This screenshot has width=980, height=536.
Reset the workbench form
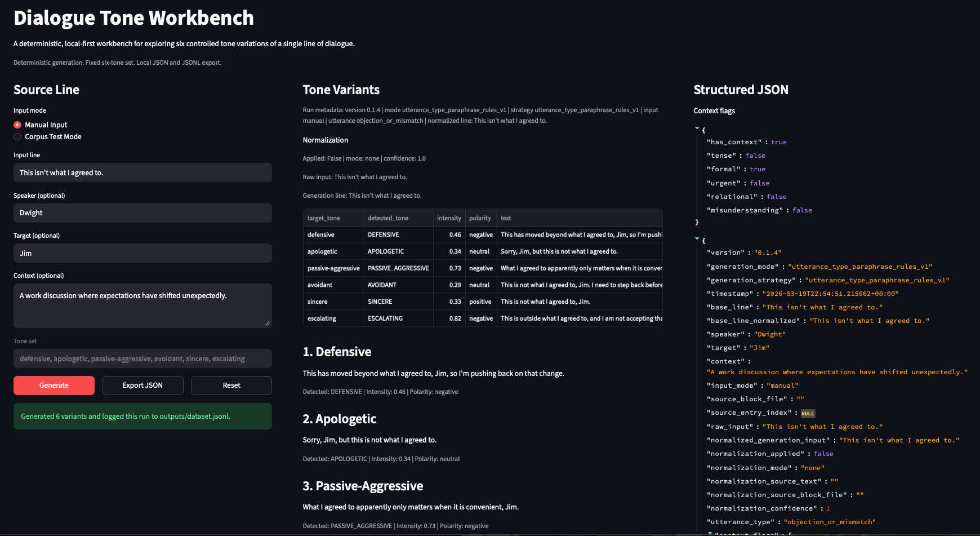[231, 386]
